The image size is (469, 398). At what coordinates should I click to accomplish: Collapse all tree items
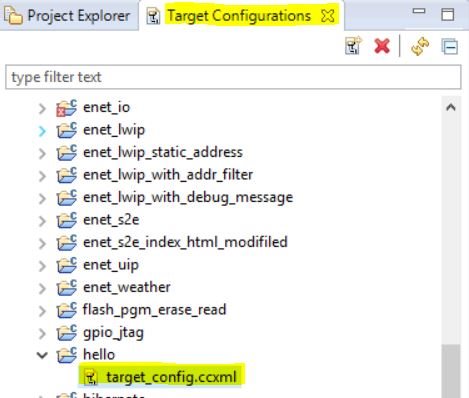tap(450, 46)
